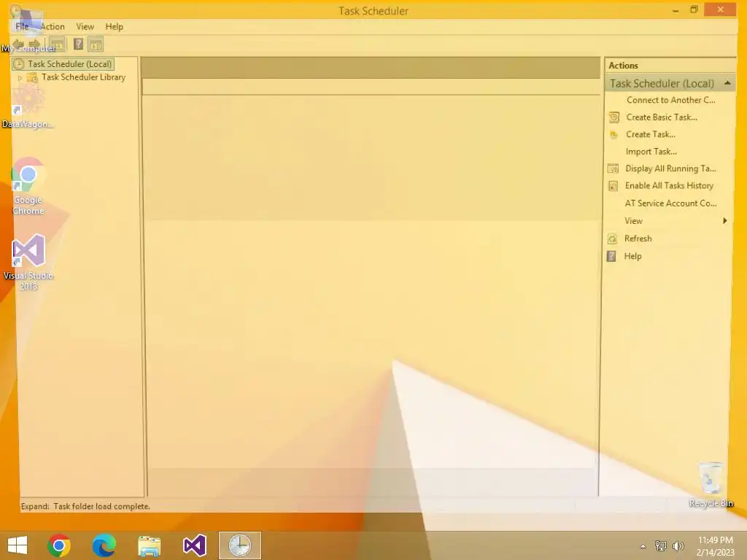The width and height of the screenshot is (747, 560).
Task: Open the Action menu
Action: [x=52, y=27]
